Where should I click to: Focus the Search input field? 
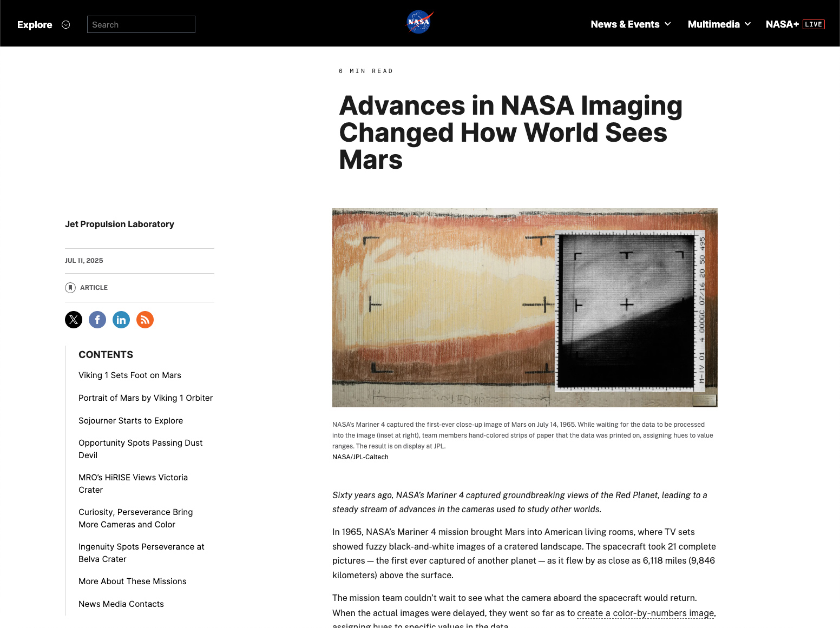[141, 24]
